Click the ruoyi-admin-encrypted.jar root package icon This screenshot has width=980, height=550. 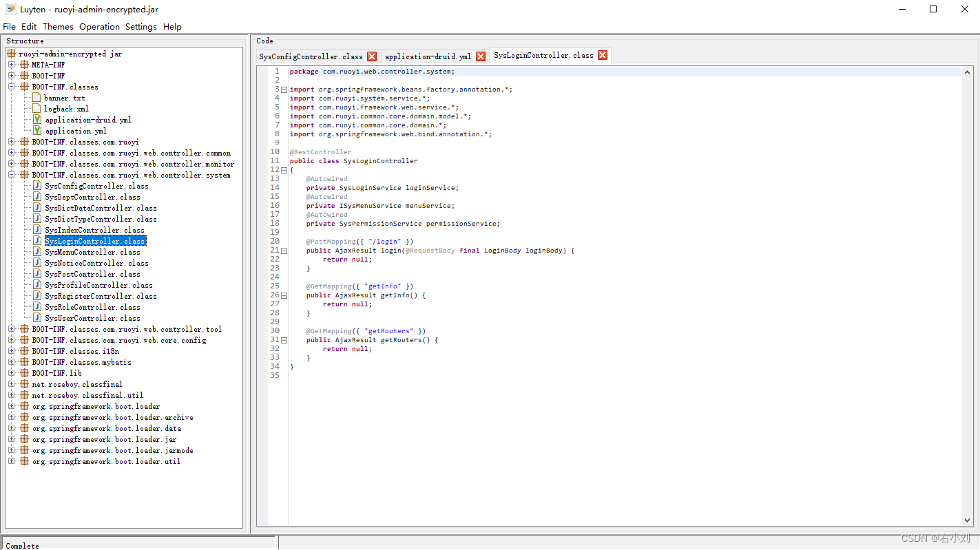pos(12,54)
